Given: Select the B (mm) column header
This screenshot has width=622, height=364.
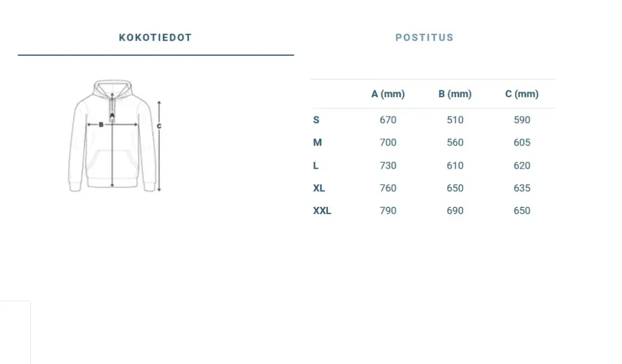Looking at the screenshot, I should 454,94.
